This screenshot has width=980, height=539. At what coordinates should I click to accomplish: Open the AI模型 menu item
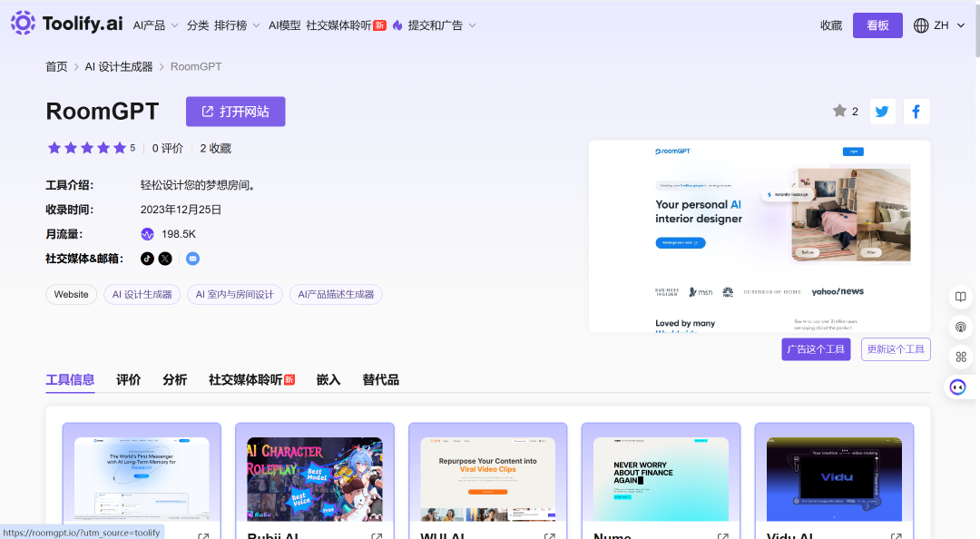pos(284,25)
